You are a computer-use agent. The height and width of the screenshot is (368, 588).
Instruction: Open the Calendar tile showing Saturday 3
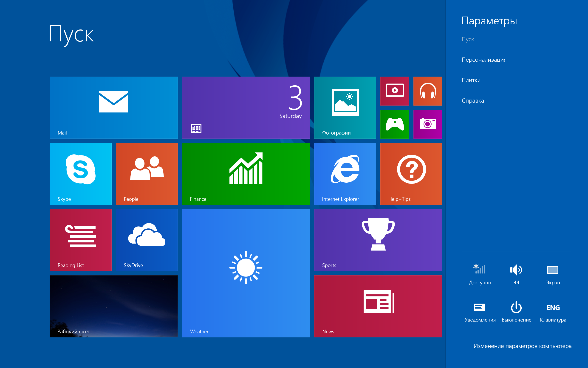point(246,108)
